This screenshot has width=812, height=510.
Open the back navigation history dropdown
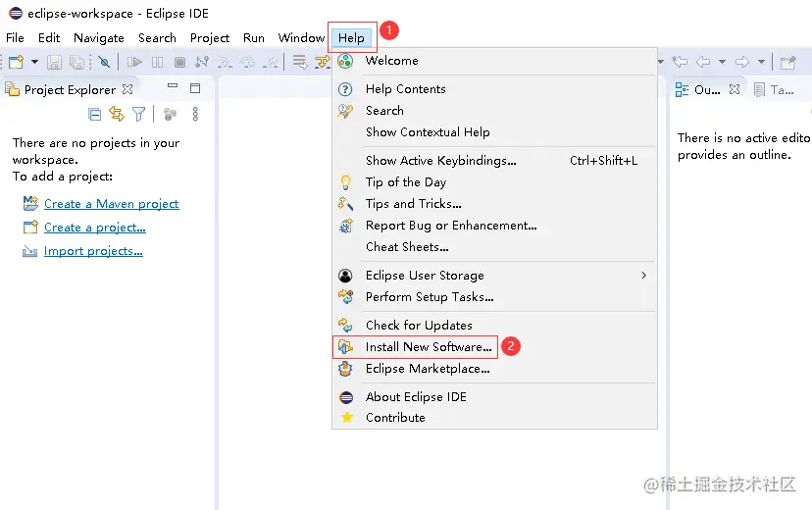721,62
